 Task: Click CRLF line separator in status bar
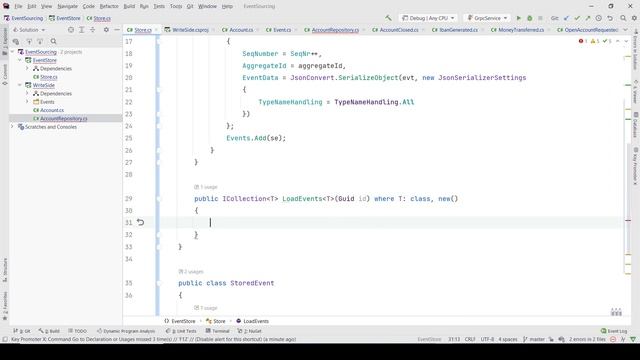tap(470, 339)
